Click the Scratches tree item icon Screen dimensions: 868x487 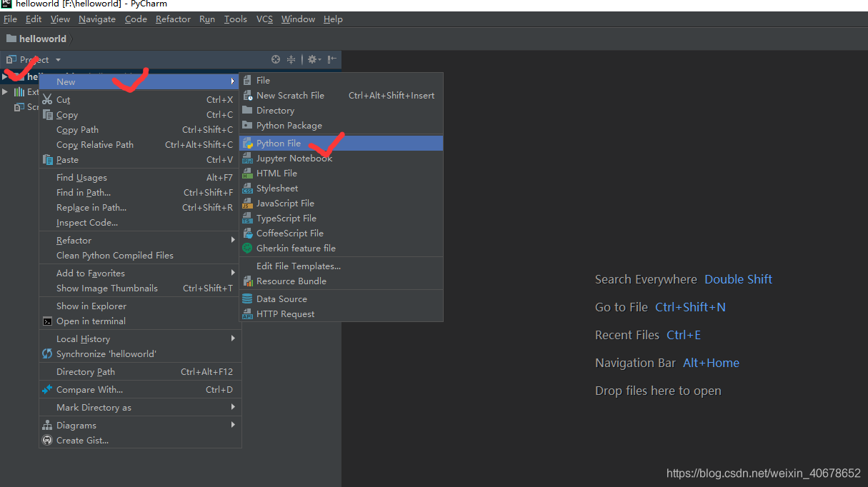tap(19, 107)
